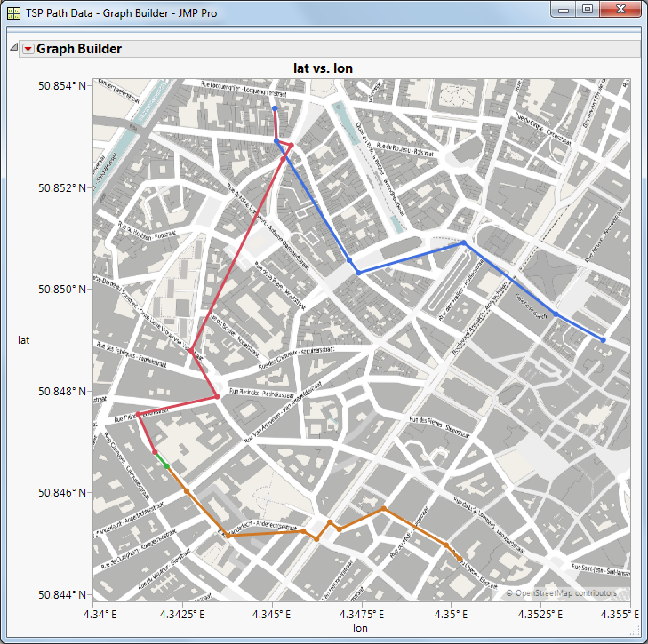Click the 4.34° E longitude tick label
Viewport: 648px width, 644px height.
coord(100,615)
